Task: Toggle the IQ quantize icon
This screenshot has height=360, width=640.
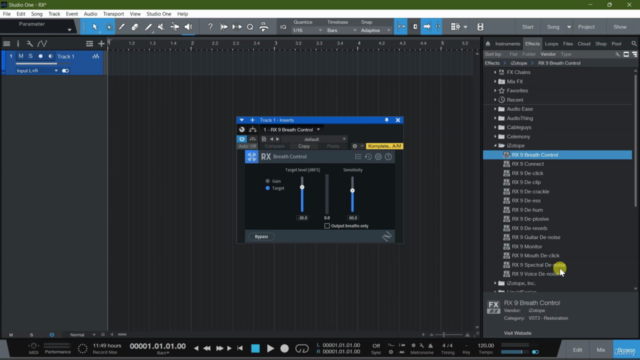Action: point(283,27)
